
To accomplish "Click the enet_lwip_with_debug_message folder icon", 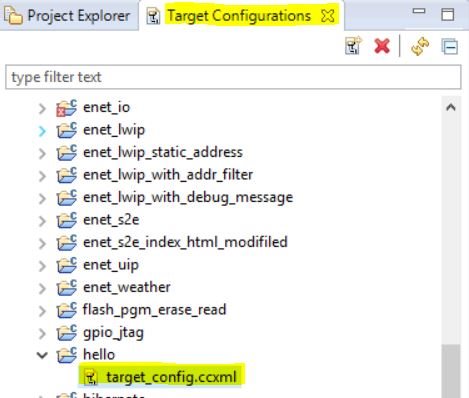I will [67, 198].
